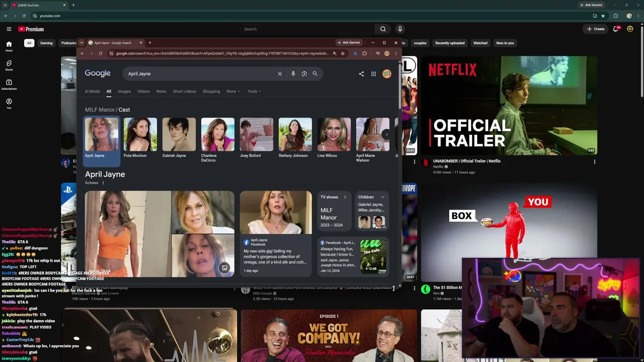Open extensions puzzle icon in Google window
Screen dimensions: 644x362
click(x=364, y=53)
